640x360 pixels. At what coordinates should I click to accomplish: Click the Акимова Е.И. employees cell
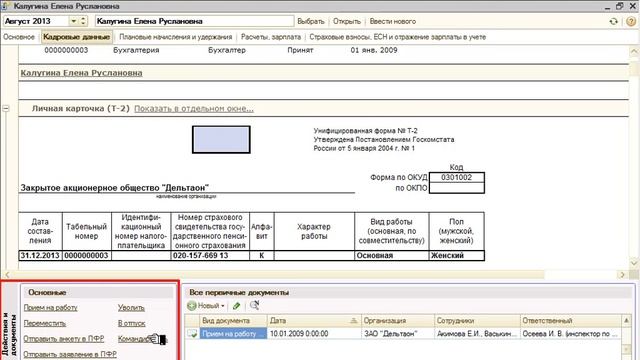coord(477,333)
